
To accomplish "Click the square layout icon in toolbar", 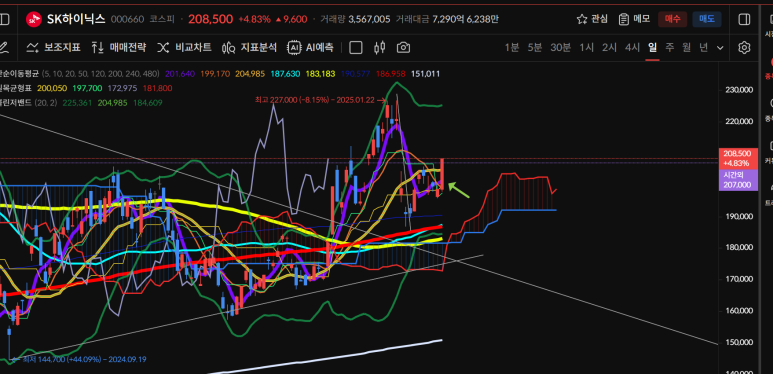I will pos(355,48).
